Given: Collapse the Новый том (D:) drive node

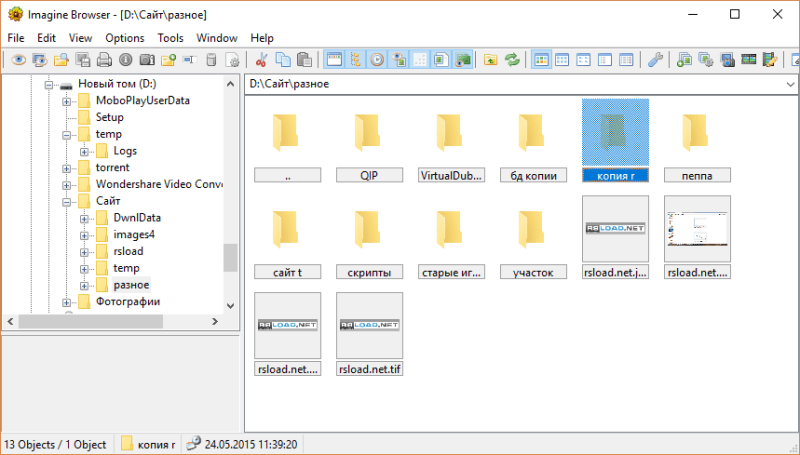Looking at the screenshot, I should click(49, 85).
